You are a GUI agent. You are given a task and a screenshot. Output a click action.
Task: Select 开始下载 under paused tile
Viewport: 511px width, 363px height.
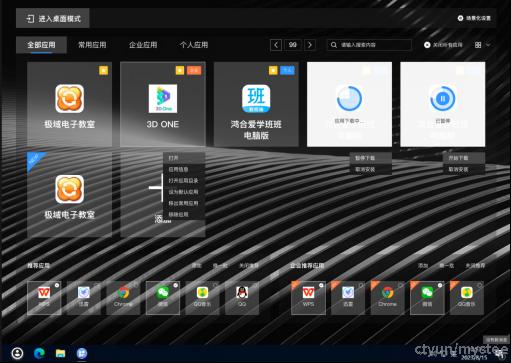464,158
